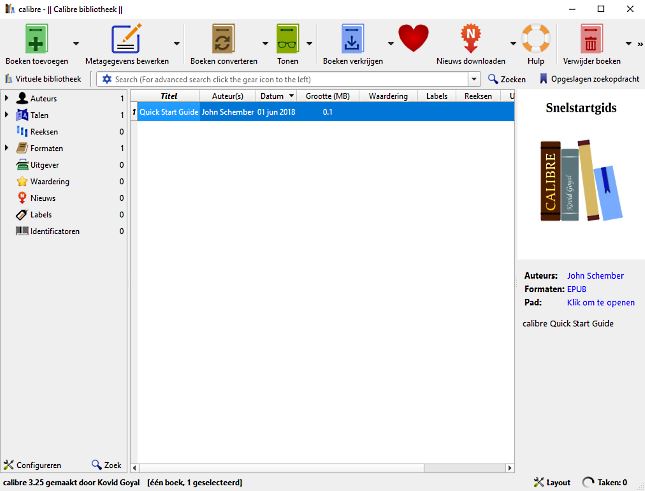Viewport: 645px width, 491px height.
Task: Open dropdown arrow next to Boeken verkrijgen
Action: tap(390, 43)
